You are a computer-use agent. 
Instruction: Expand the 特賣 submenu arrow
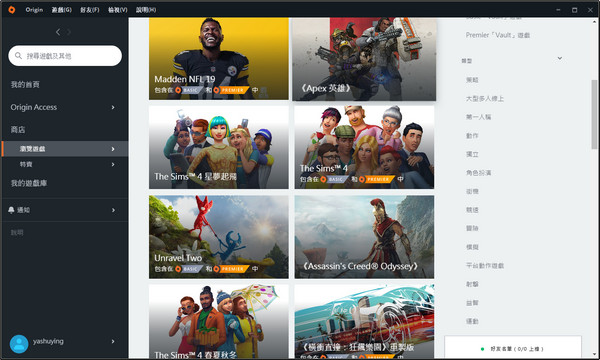point(113,165)
